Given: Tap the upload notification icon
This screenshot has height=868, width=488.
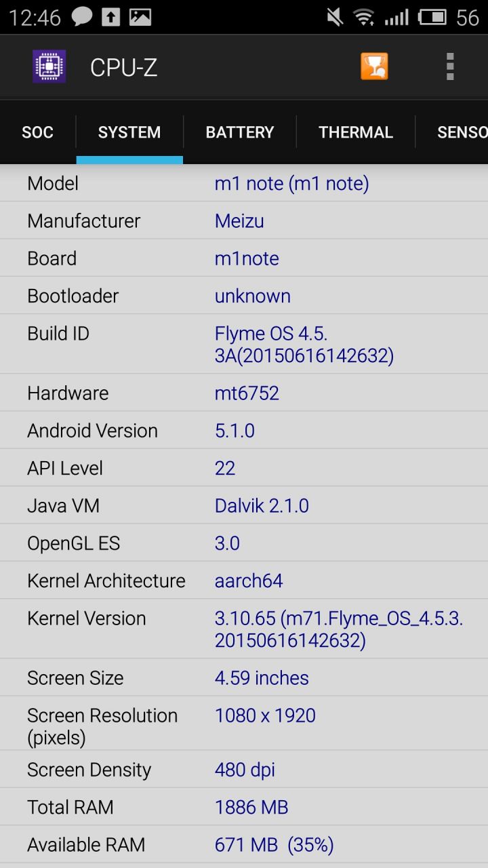Looking at the screenshot, I should pyautogui.click(x=110, y=17).
